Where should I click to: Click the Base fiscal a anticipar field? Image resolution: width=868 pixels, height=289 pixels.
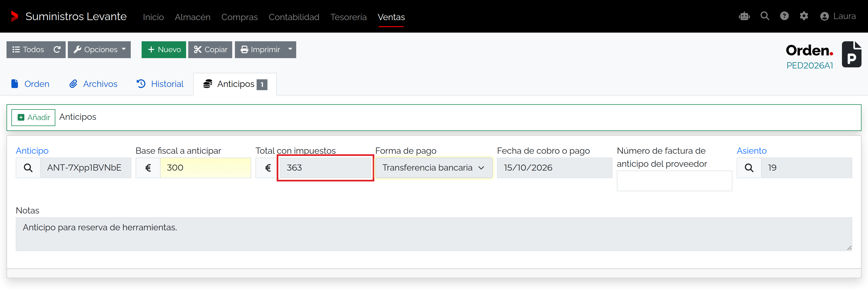[205, 168]
